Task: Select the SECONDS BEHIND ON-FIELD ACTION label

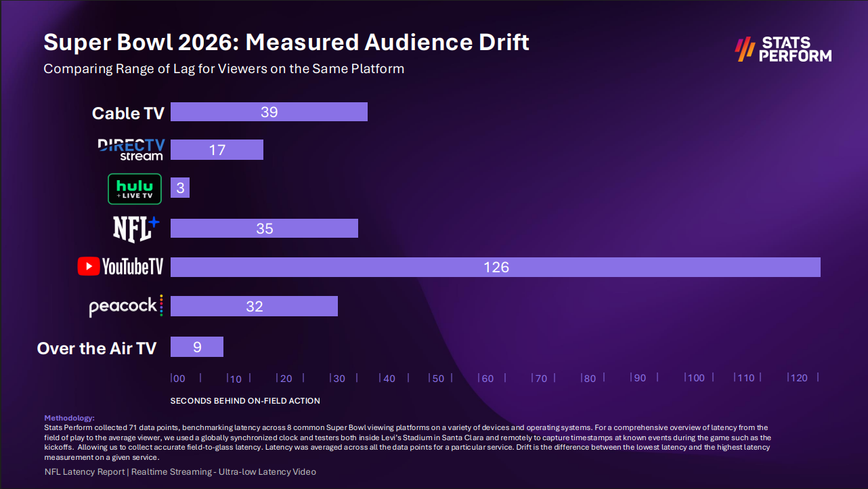Action: pos(245,400)
